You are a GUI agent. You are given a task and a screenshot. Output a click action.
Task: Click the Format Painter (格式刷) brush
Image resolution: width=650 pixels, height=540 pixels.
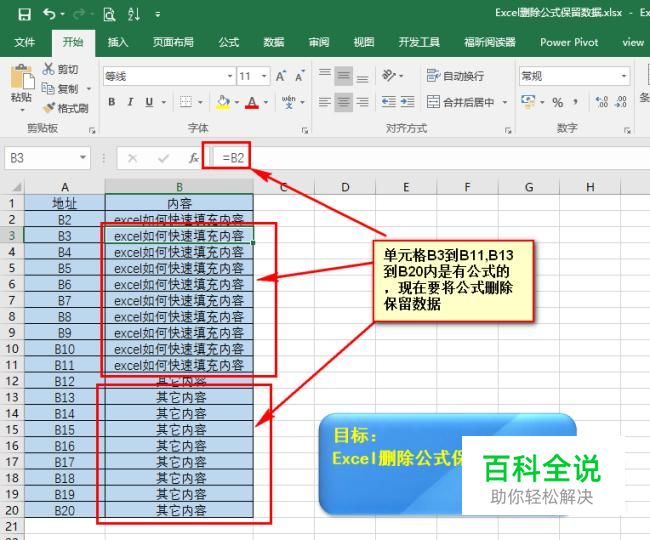pos(49,108)
